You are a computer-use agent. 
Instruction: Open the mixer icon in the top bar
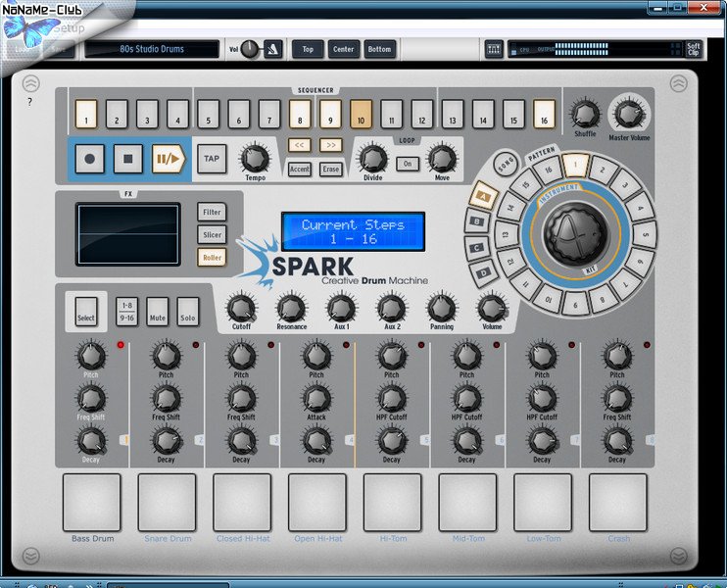(x=493, y=49)
